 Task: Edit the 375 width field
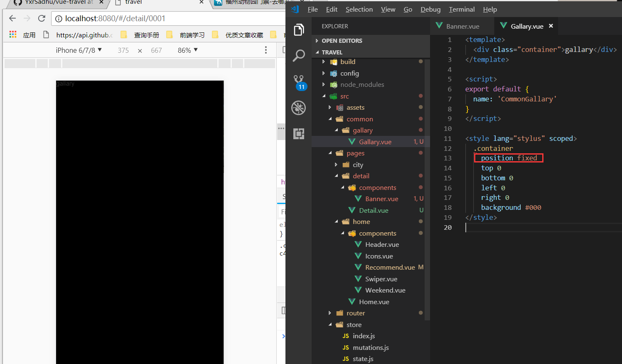(123, 50)
